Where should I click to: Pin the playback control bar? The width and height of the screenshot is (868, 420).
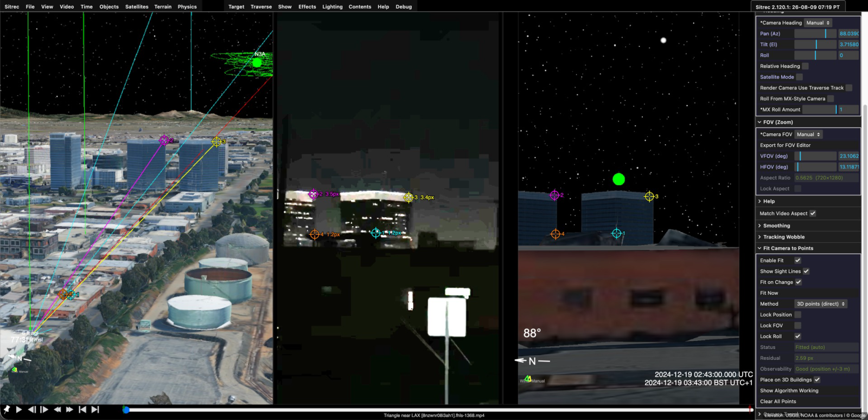tap(7, 410)
